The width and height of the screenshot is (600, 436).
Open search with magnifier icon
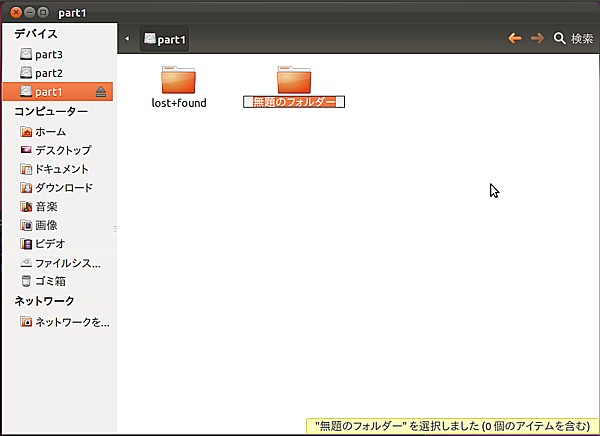click(x=559, y=38)
